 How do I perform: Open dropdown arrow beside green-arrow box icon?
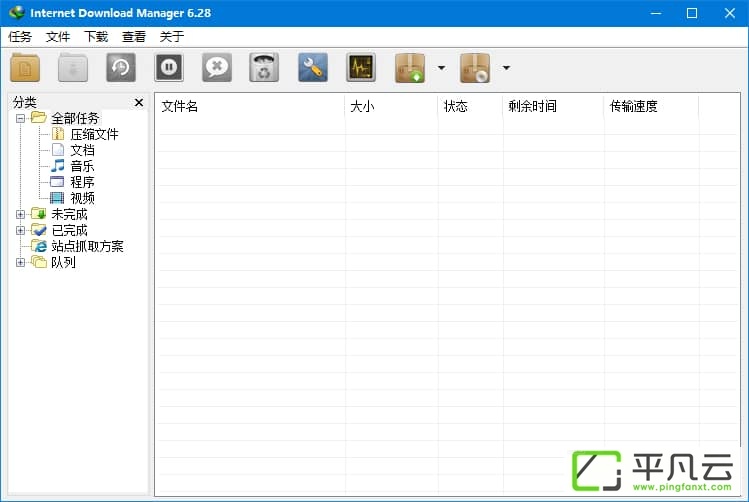(x=441, y=68)
